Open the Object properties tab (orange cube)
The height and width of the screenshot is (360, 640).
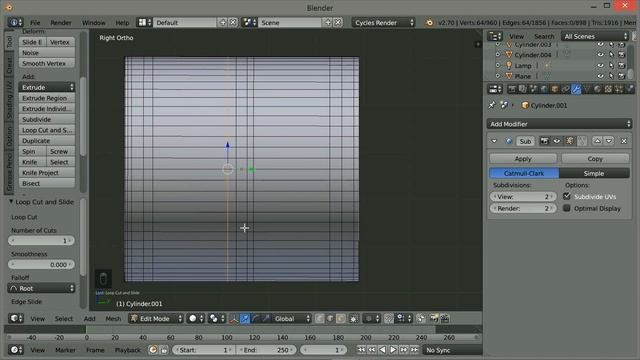coord(555,89)
